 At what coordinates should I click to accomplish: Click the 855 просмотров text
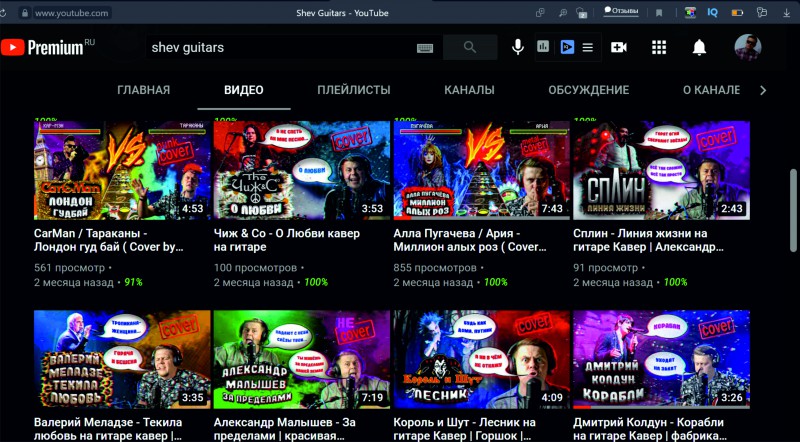tap(435, 267)
